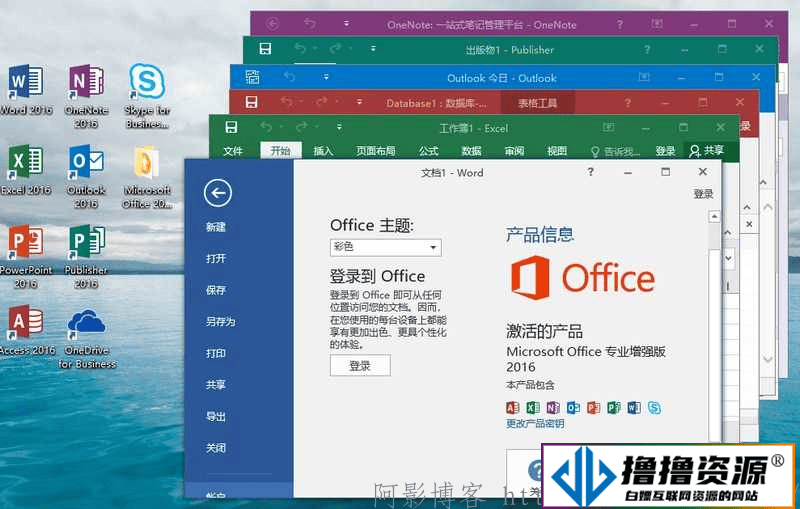
Task: Click the Skype icon under product includes
Action: 654,407
